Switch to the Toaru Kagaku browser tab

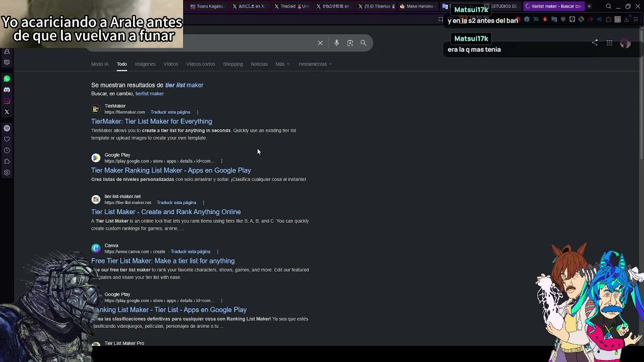click(206, 7)
